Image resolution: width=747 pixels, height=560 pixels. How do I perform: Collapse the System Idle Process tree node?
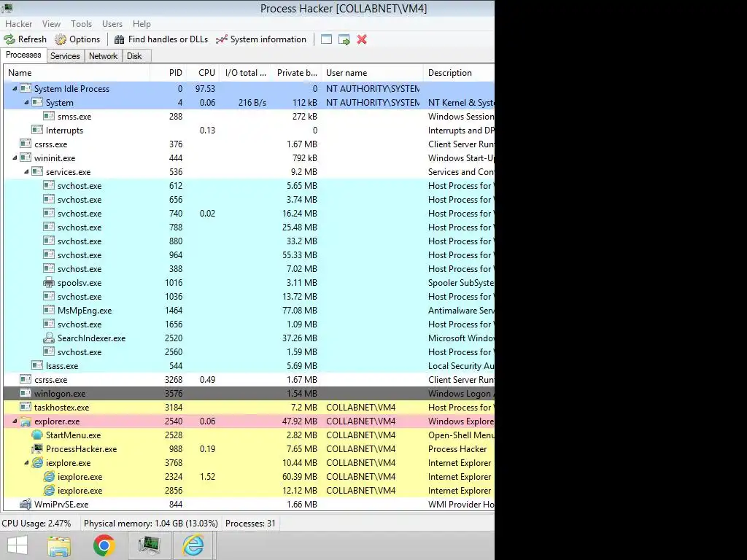coord(15,88)
